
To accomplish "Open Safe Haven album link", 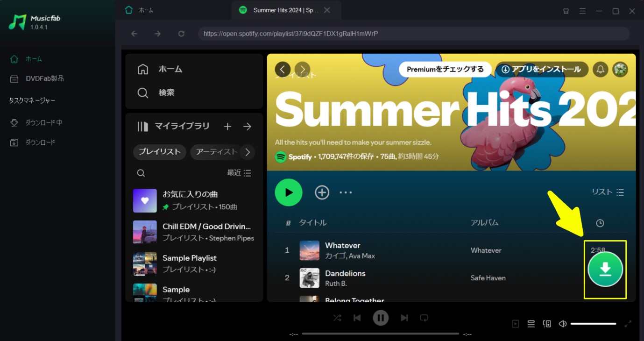I will click(488, 278).
